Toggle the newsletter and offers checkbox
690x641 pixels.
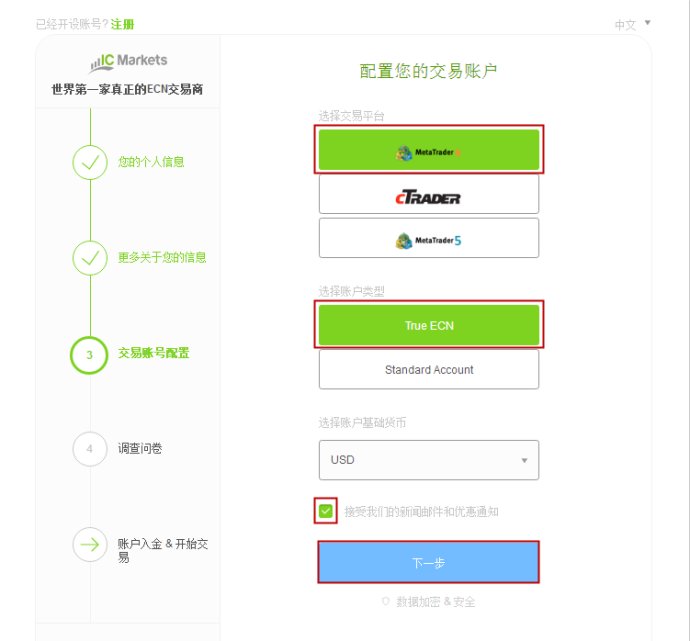[326, 511]
